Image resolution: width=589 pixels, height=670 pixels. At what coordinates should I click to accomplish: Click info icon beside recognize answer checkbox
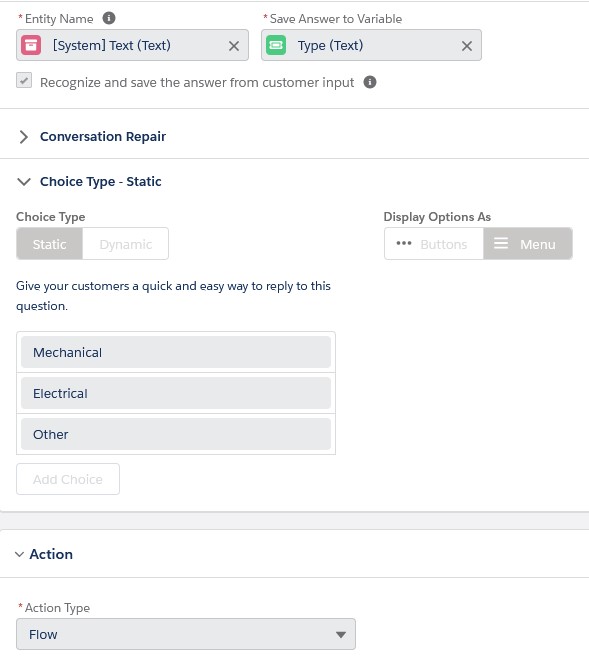pos(370,82)
